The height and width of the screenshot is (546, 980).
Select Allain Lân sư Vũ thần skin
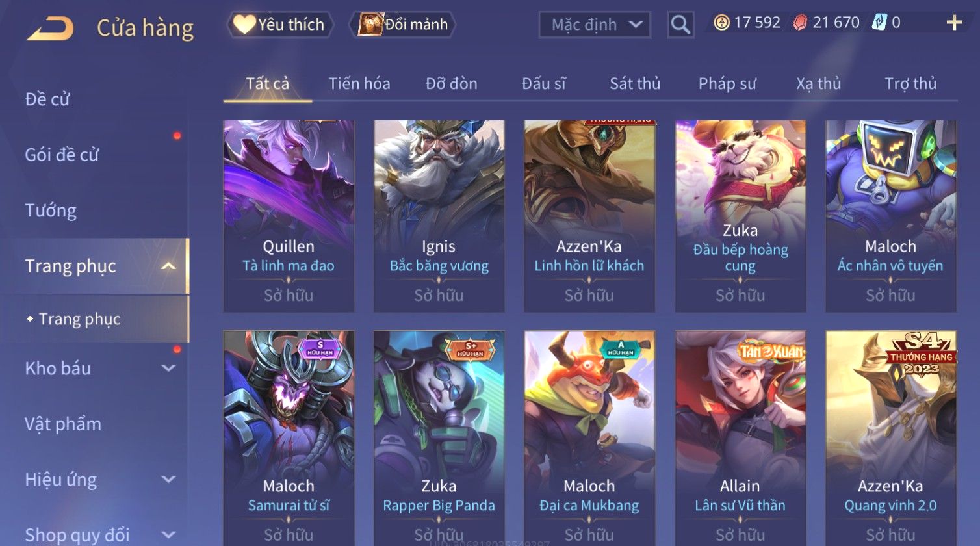tap(740, 437)
